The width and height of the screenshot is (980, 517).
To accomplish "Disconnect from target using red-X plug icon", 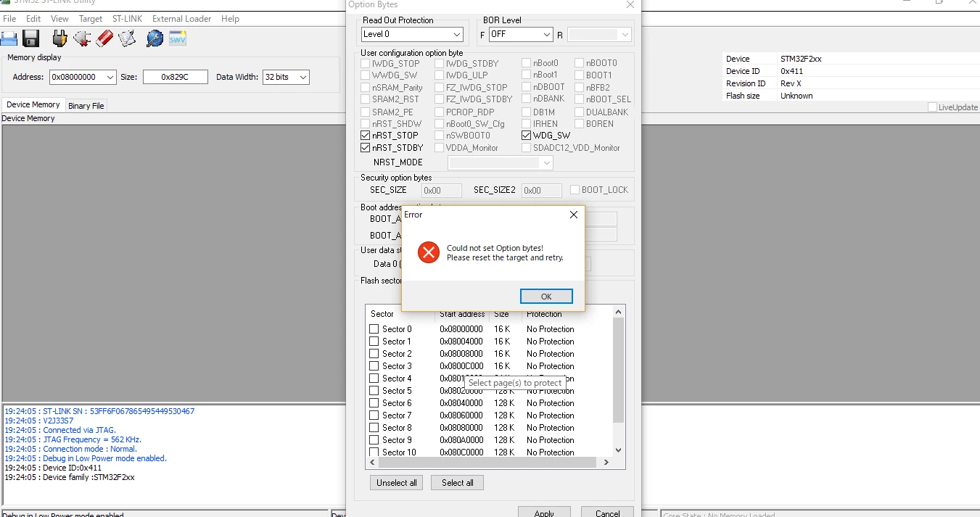I will click(82, 38).
